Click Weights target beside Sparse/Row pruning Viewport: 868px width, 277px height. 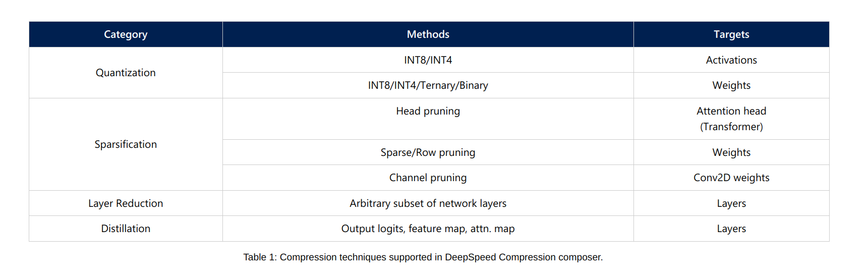click(731, 152)
